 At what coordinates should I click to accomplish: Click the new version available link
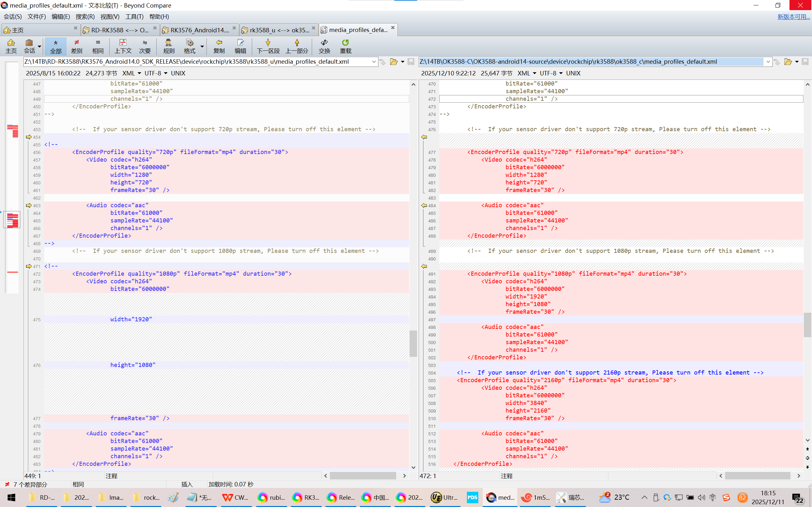coord(793,16)
